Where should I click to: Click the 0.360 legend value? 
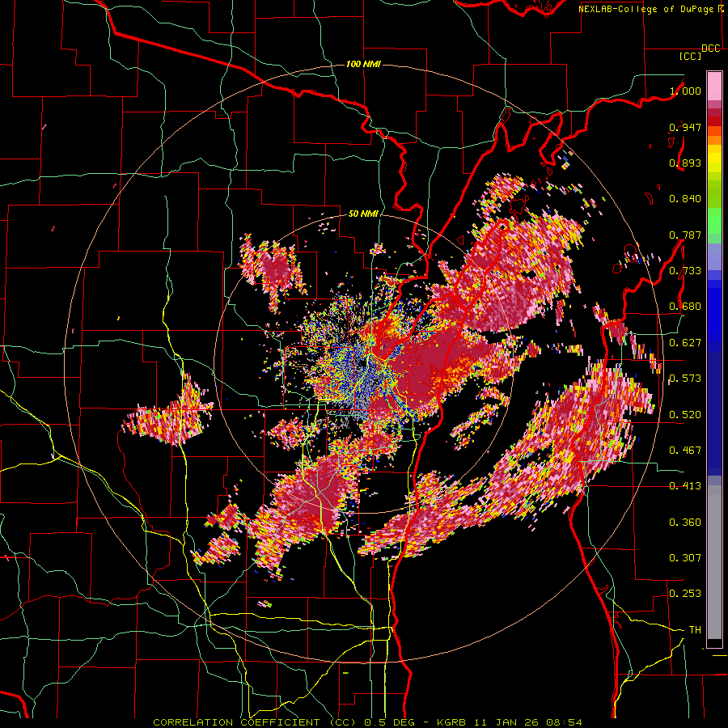(x=685, y=523)
